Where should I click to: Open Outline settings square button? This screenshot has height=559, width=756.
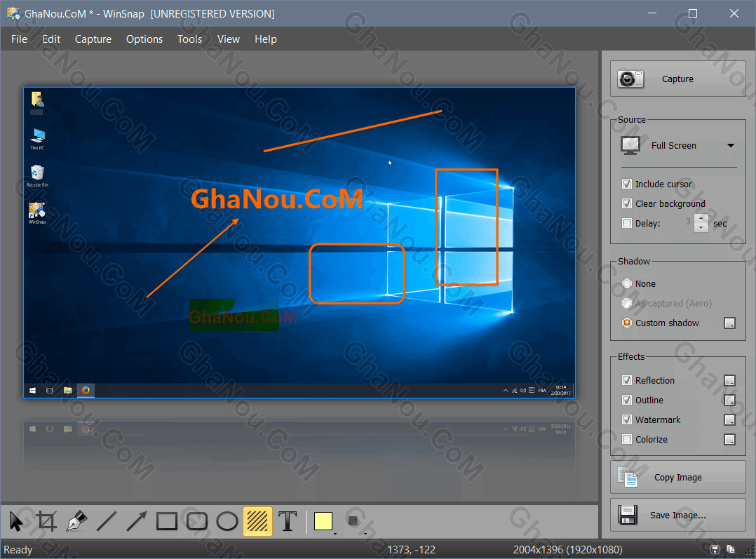click(729, 400)
